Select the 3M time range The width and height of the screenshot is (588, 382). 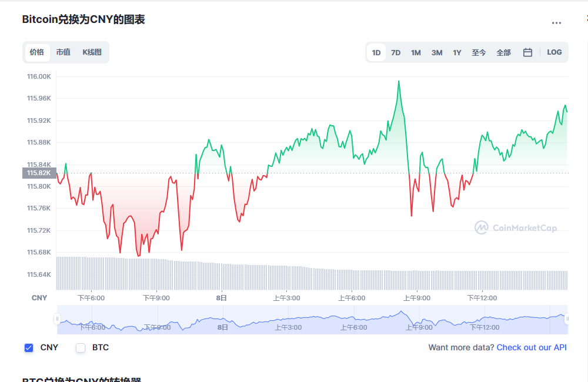coord(436,52)
